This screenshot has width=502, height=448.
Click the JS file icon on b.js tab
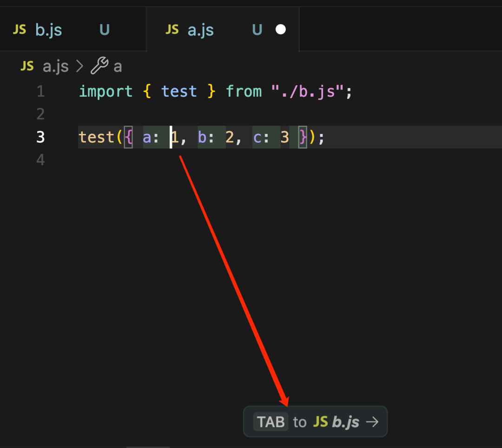click(20, 30)
